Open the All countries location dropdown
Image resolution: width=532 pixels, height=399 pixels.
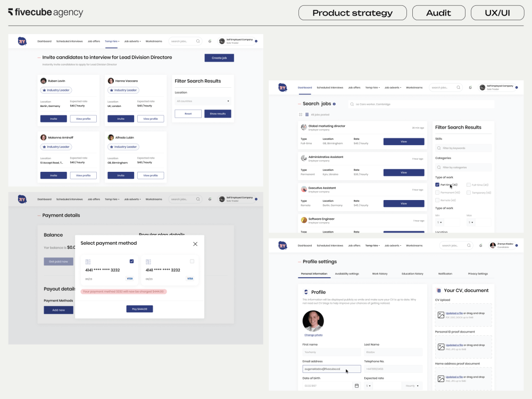coord(203,101)
